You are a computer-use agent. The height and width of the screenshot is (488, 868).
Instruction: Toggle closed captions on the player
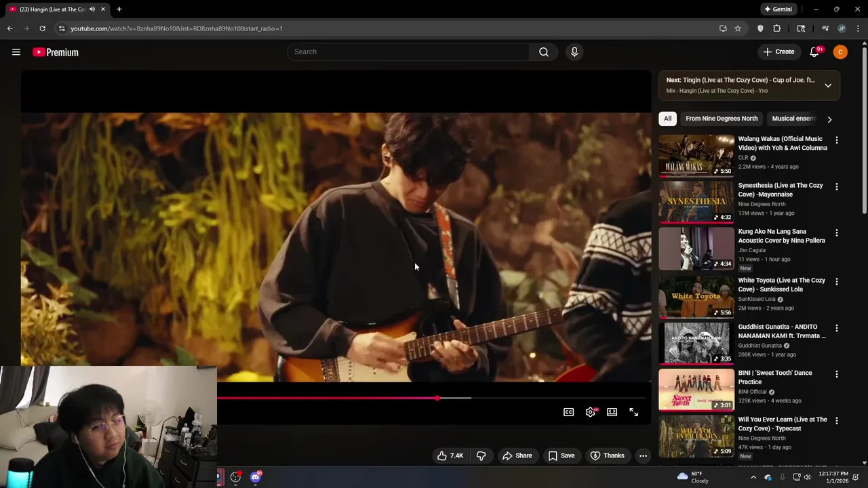pyautogui.click(x=569, y=412)
